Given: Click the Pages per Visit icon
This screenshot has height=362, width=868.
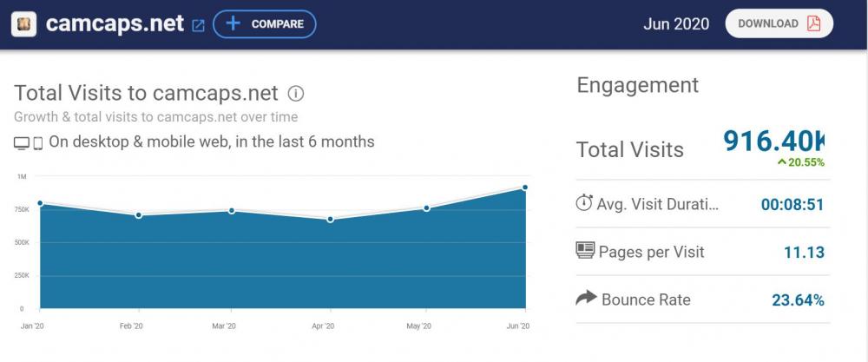Looking at the screenshot, I should (585, 251).
